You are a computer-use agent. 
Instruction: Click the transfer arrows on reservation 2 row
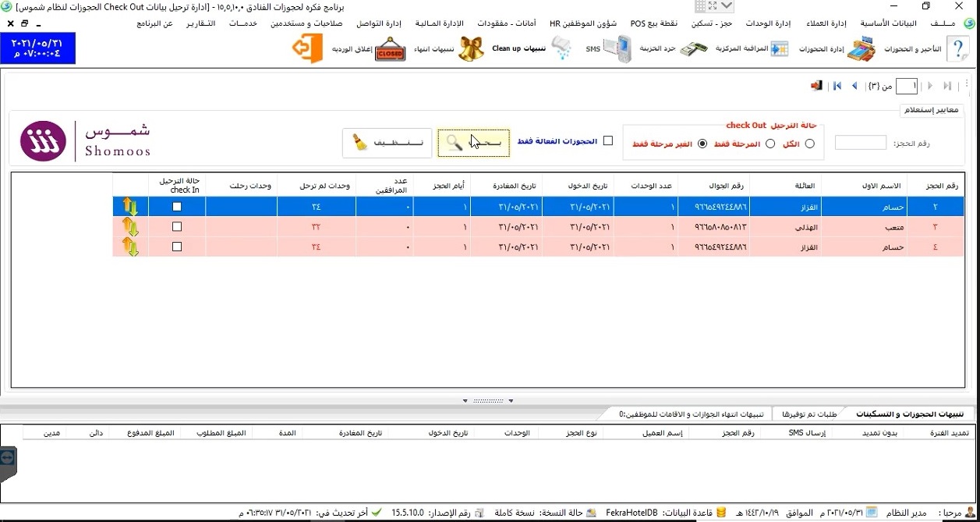point(130,207)
